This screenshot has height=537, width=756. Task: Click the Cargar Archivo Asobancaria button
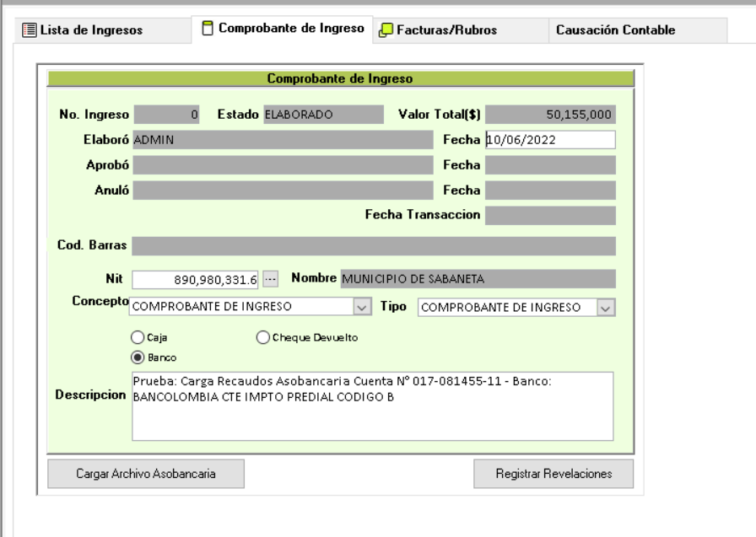pos(145,474)
